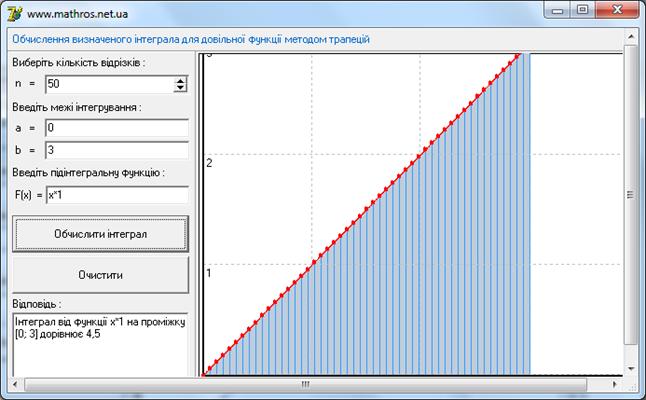The width and height of the screenshot is (646, 400).
Task: Click the horizontal scrollbar thumb
Action: pos(305,384)
